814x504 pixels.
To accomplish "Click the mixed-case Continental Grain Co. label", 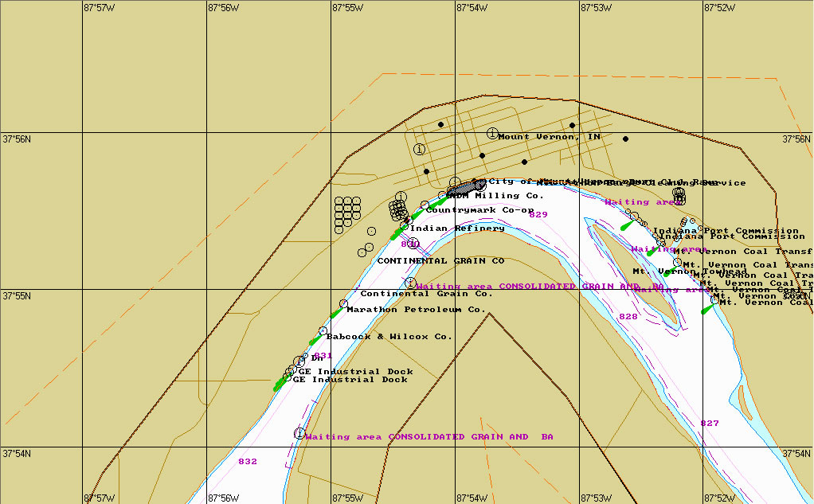I will (427, 294).
